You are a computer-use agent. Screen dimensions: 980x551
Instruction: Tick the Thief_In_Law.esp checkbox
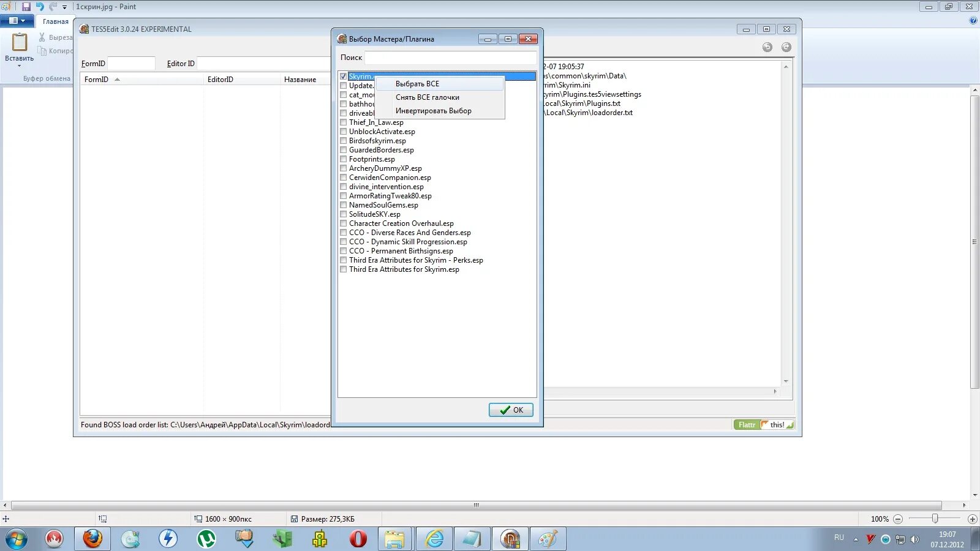point(343,122)
